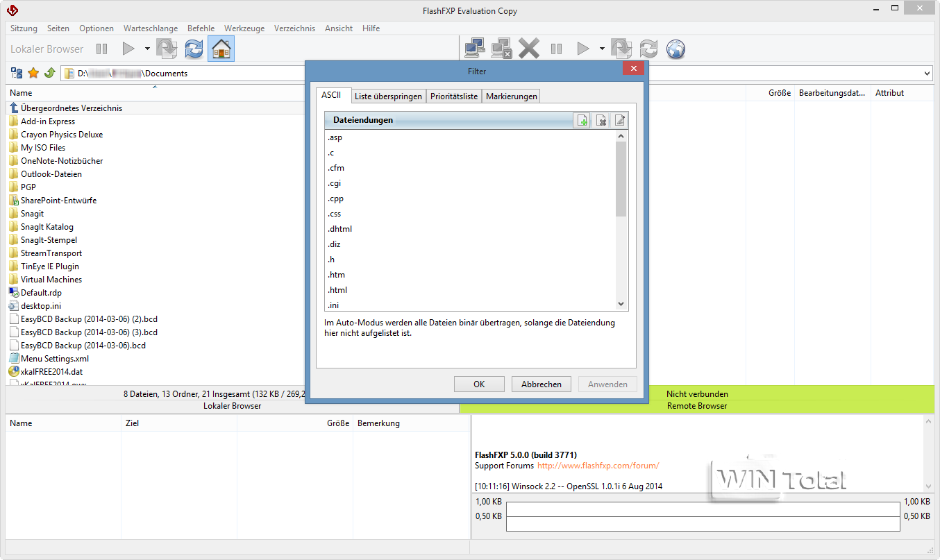Refresh the local browser file list
The height and width of the screenshot is (560, 940).
tap(194, 49)
